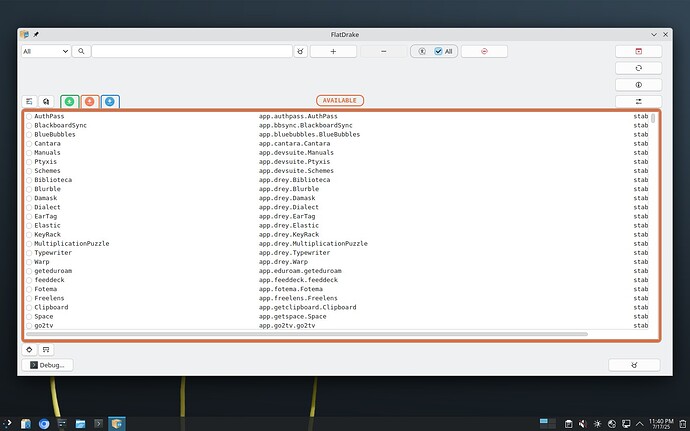This screenshot has height=431, width=690.
Task: Click the button next to the list view icon
Action: coord(46,101)
